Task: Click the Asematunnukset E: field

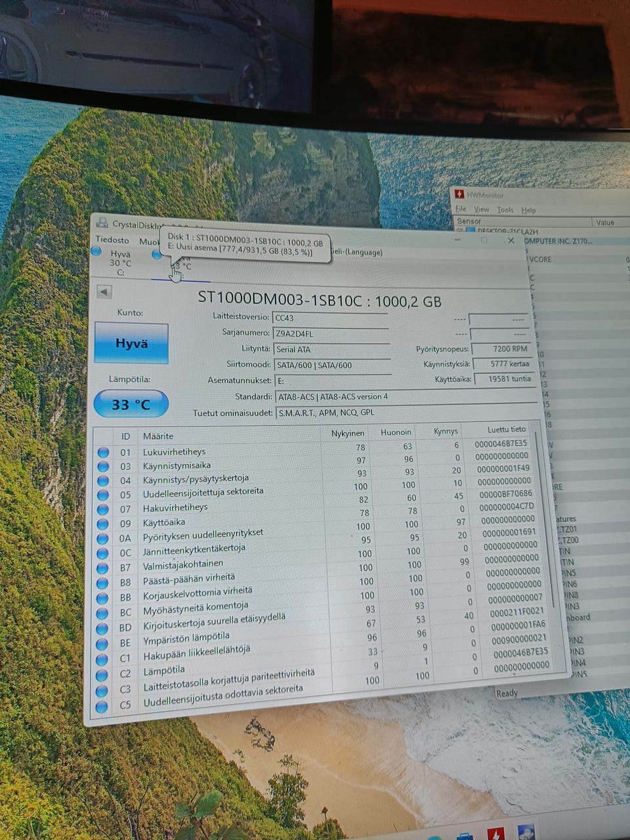Action: click(x=333, y=381)
